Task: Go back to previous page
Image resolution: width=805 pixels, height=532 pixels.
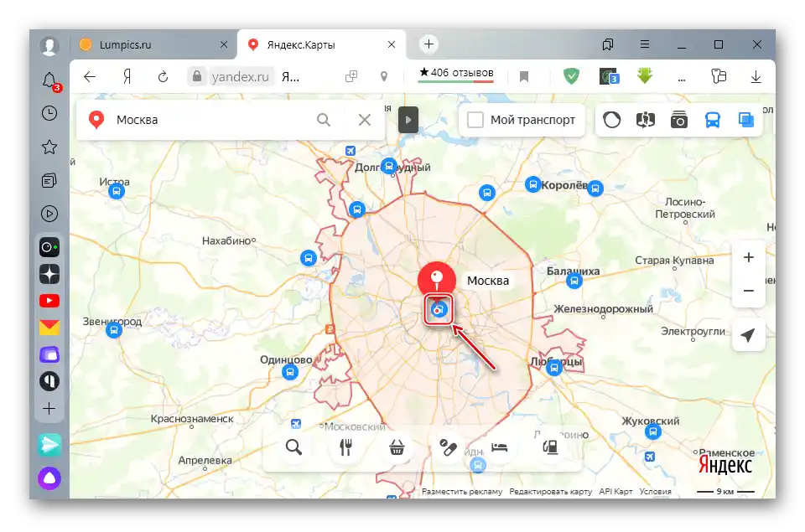Action: pos(90,76)
